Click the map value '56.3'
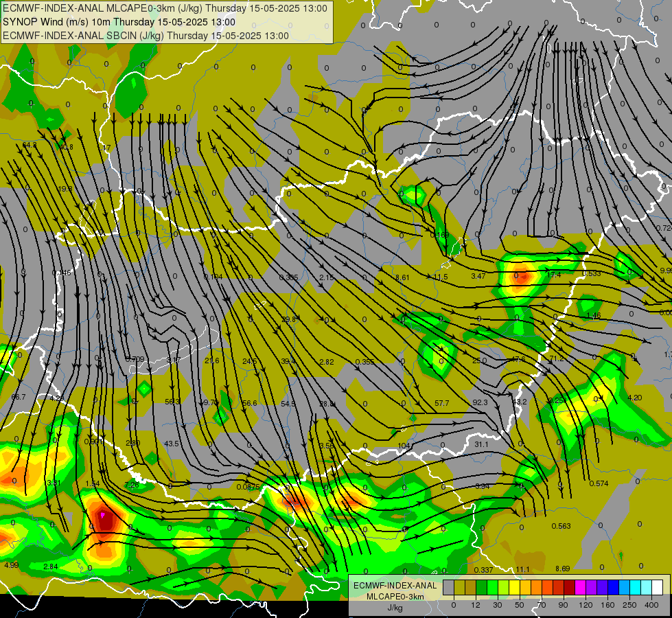This screenshot has height=618, width=672. [172, 402]
